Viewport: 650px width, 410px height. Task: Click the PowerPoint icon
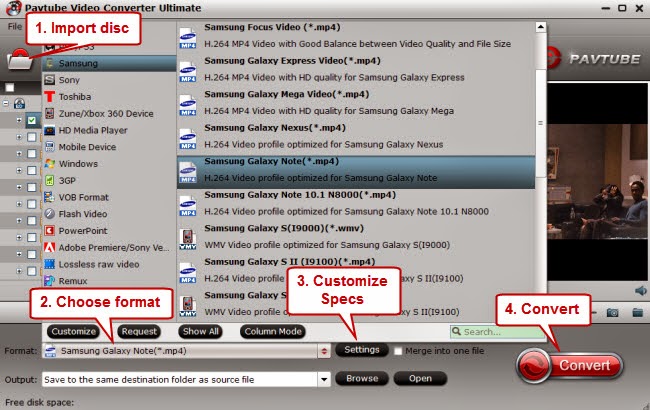(x=49, y=230)
